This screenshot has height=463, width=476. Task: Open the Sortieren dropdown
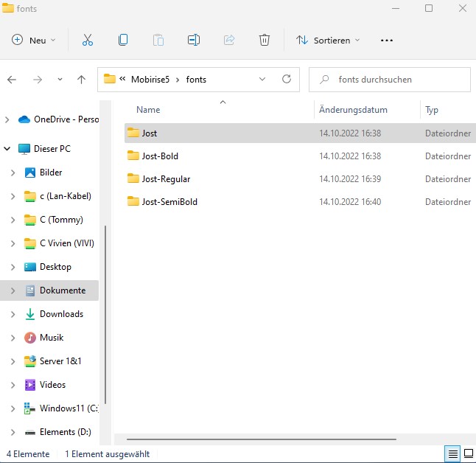click(329, 41)
